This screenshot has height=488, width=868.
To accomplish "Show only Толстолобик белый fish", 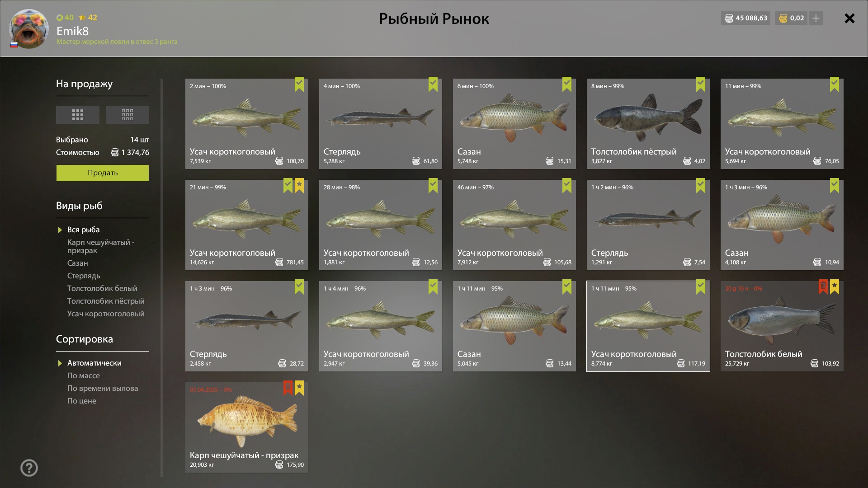I will coord(102,288).
